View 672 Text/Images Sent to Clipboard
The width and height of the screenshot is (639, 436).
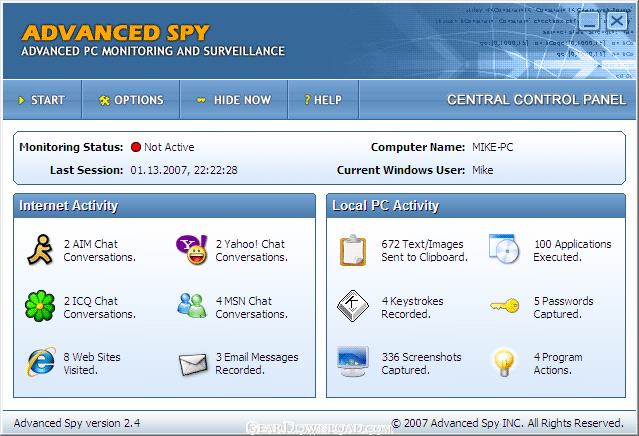(424, 251)
